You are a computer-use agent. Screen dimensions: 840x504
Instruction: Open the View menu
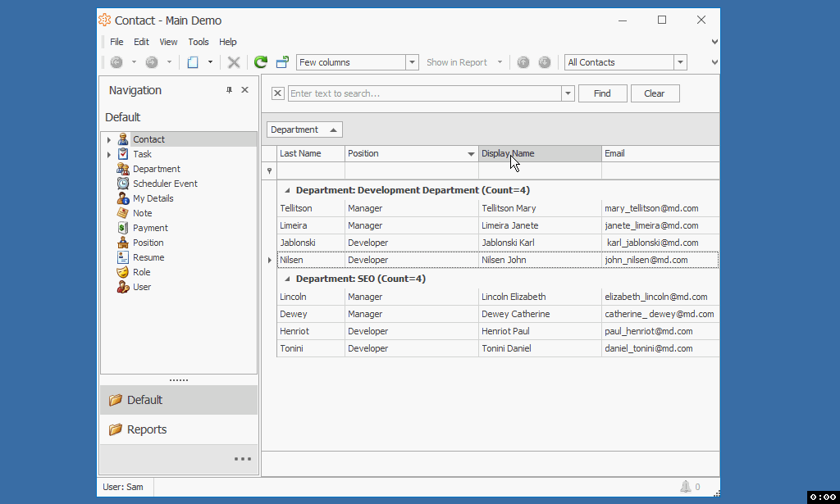168,42
